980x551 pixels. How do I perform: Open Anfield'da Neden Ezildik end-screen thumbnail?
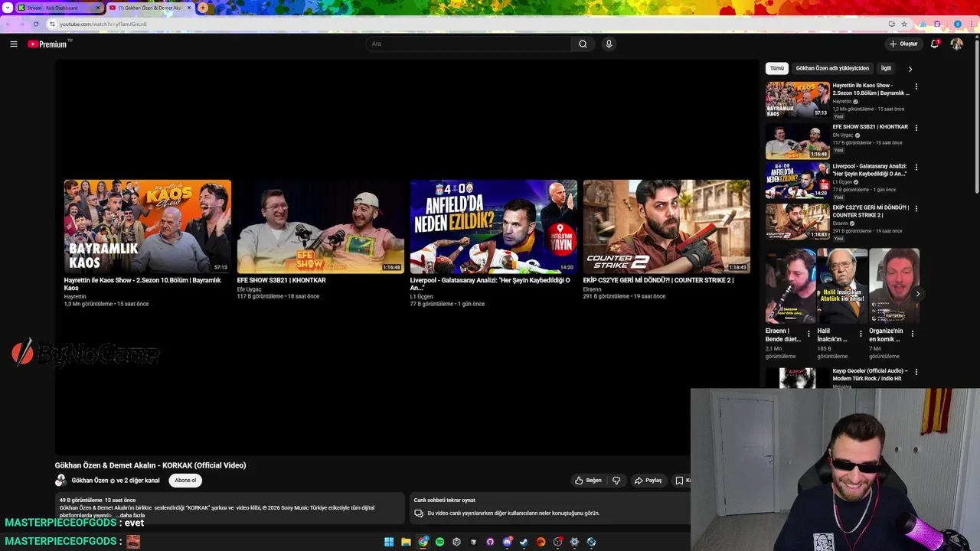494,227
